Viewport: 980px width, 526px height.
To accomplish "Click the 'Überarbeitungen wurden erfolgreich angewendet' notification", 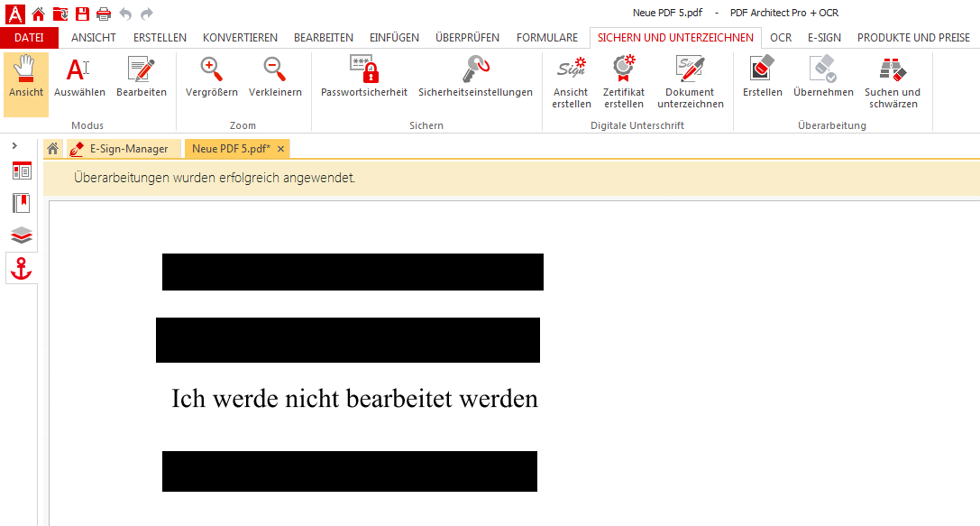I will pyautogui.click(x=215, y=178).
